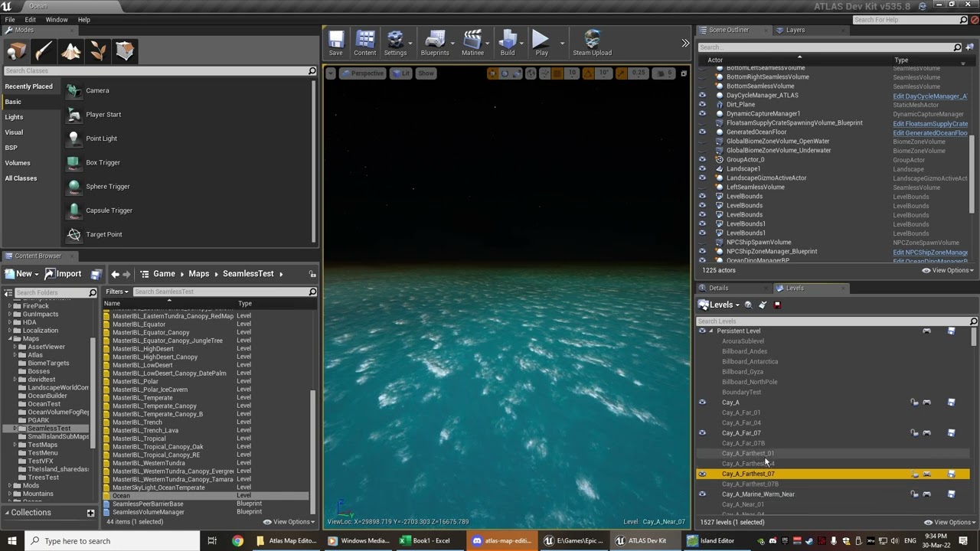
Task: Select the viewport scale gizmo icon
Action: point(517,73)
